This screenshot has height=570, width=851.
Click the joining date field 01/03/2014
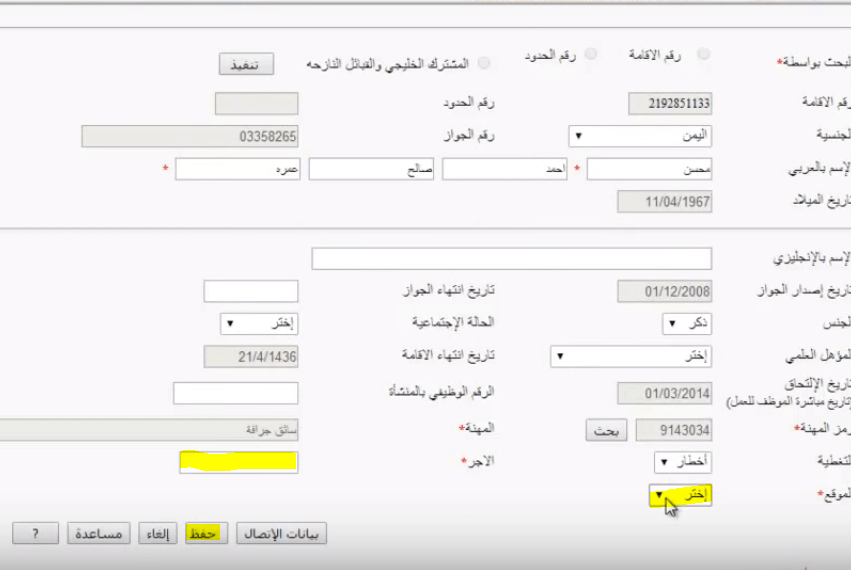(x=664, y=393)
